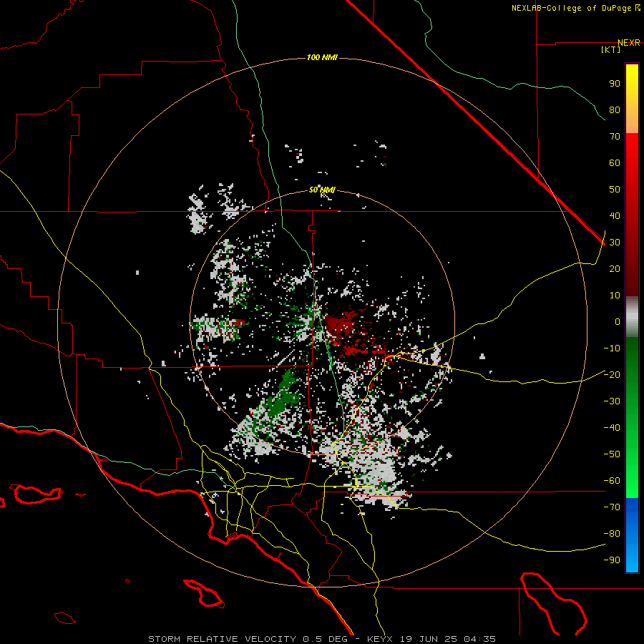This screenshot has width=644, height=644.
Task: Click the -30 value on velocity scale
Action: click(x=612, y=401)
